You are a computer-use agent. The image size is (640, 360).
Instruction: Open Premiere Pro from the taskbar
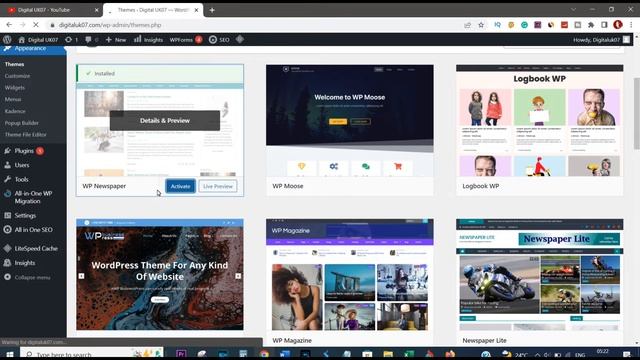pyautogui.click(x=181, y=354)
